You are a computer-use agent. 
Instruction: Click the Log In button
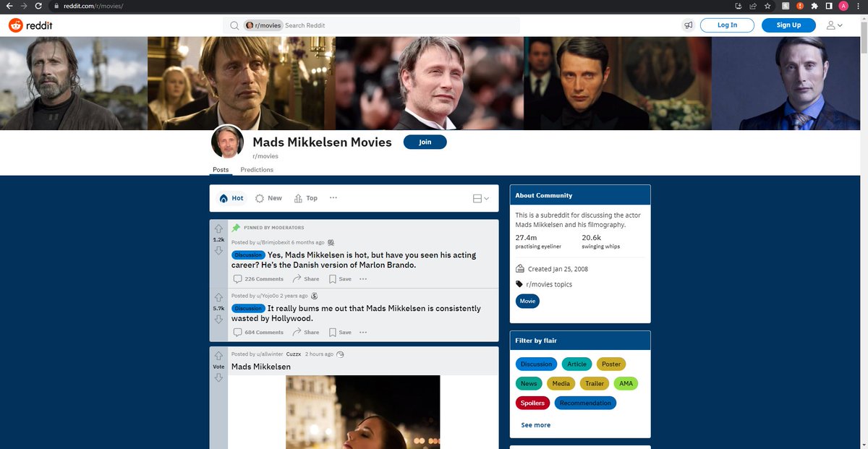pos(728,25)
